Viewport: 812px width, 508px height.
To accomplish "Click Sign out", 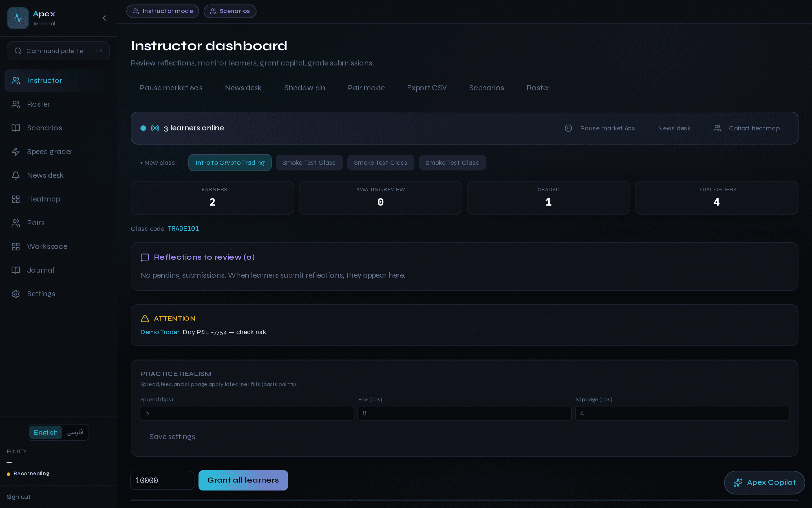I will tap(18, 497).
